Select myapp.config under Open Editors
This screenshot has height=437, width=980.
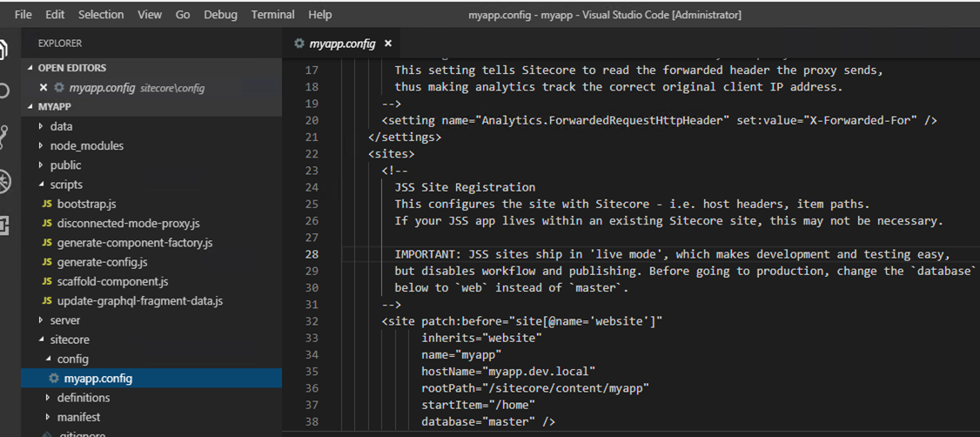pos(151,88)
